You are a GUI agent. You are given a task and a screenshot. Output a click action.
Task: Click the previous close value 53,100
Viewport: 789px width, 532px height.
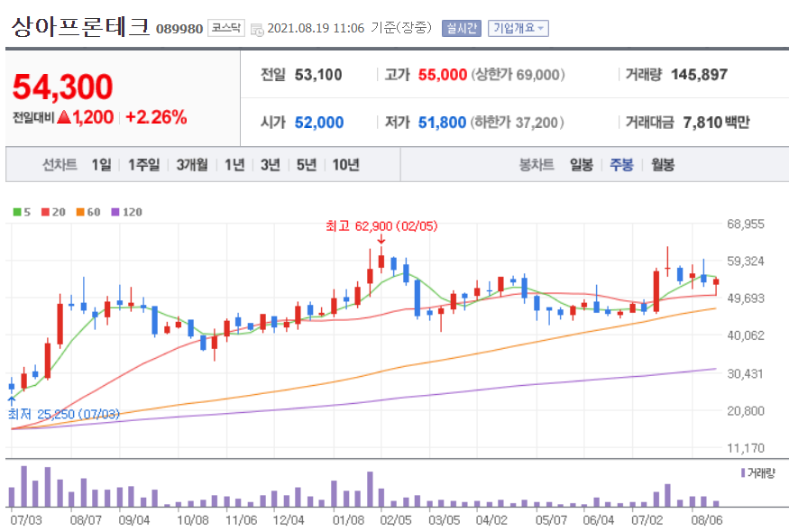[x=318, y=75]
